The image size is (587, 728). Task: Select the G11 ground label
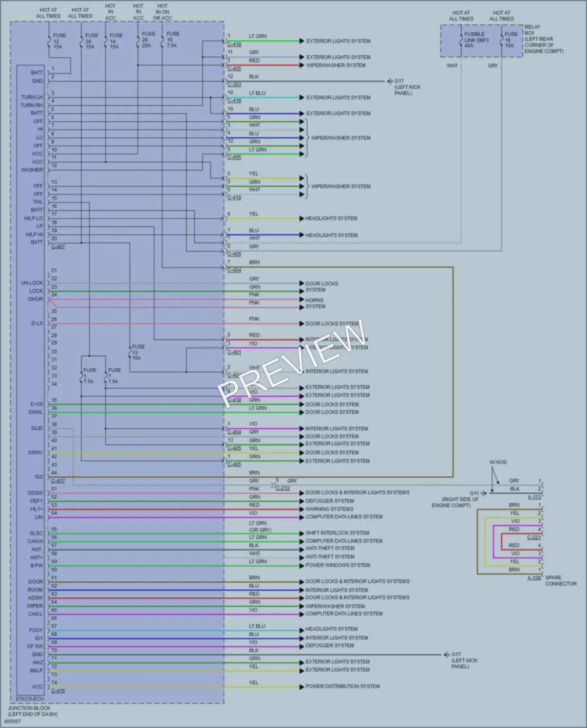(474, 493)
